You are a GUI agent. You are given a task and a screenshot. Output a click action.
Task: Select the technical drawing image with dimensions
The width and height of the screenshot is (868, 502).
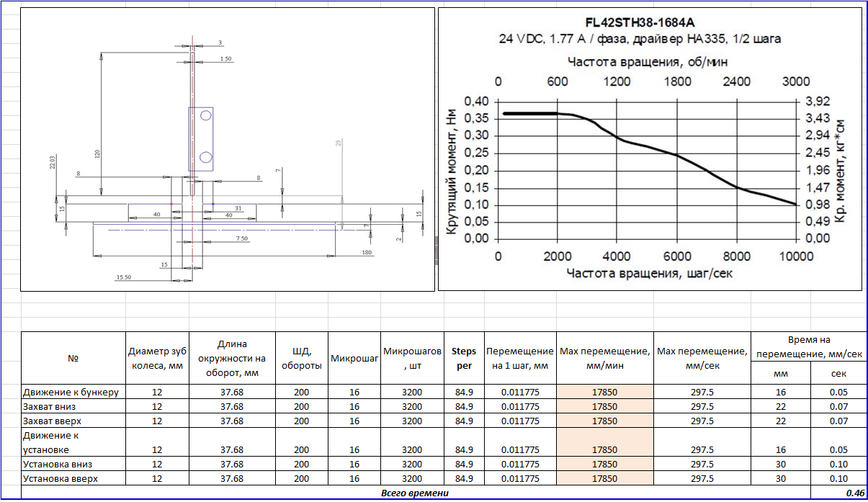pos(228,149)
